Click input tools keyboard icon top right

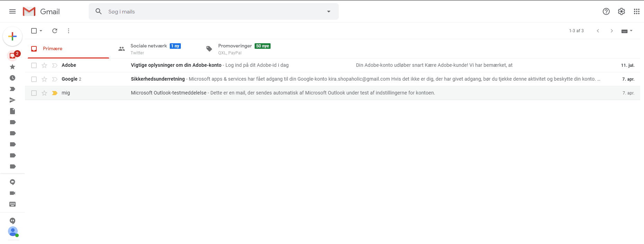tap(625, 31)
